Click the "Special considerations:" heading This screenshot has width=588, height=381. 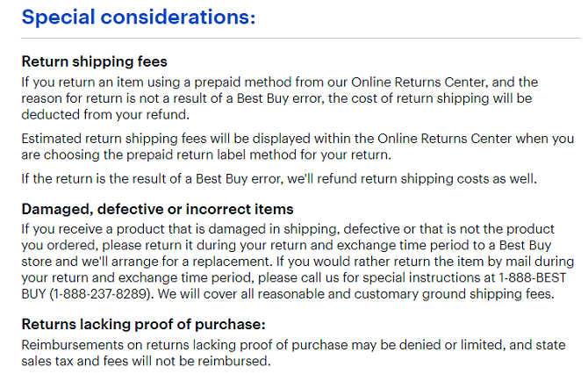[139, 17]
